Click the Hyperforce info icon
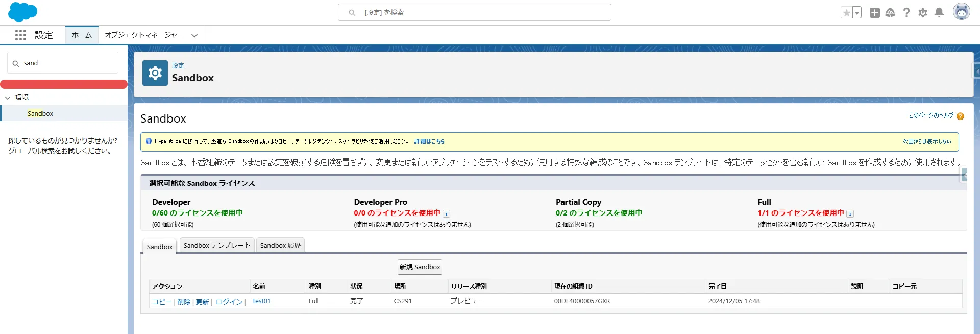 (x=149, y=141)
